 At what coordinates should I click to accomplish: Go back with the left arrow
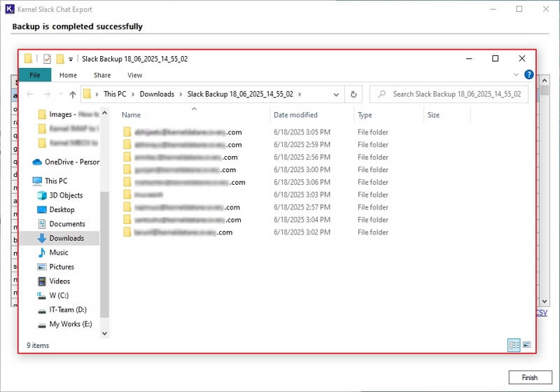[x=30, y=94]
